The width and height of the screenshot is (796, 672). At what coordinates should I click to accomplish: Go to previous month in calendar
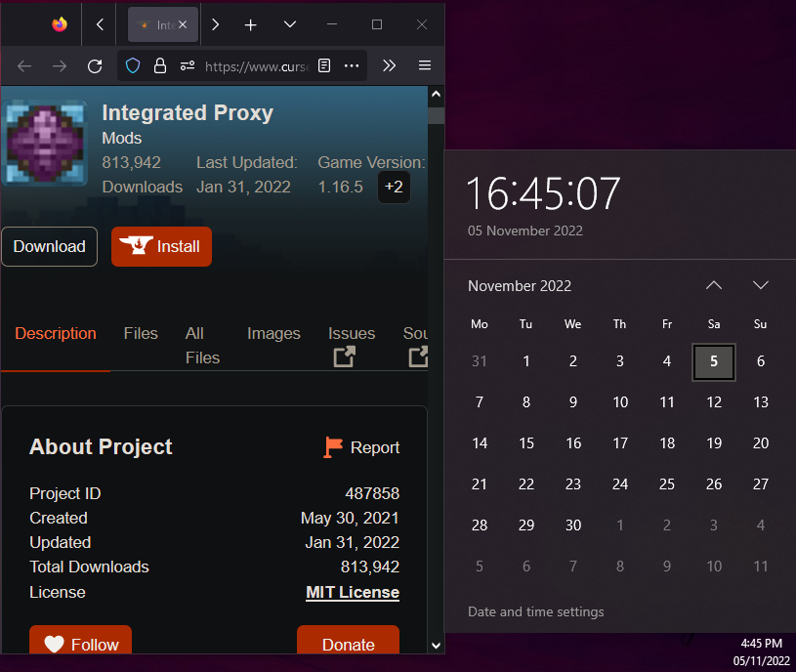[x=714, y=285]
